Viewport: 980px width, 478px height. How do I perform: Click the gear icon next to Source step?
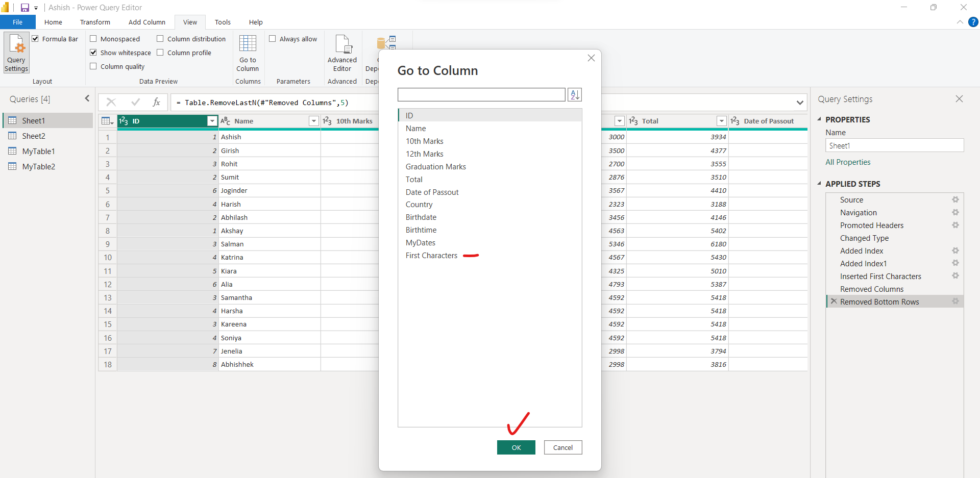coord(955,200)
